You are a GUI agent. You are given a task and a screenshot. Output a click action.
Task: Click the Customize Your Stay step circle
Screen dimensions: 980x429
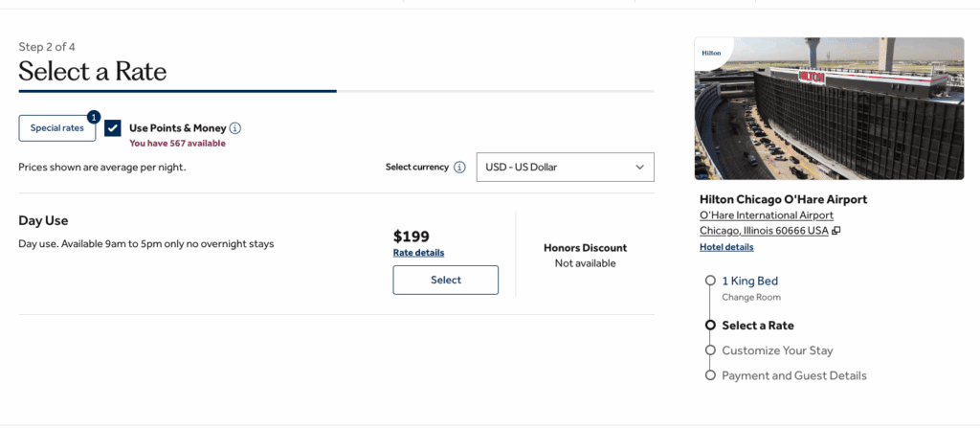[710, 350]
